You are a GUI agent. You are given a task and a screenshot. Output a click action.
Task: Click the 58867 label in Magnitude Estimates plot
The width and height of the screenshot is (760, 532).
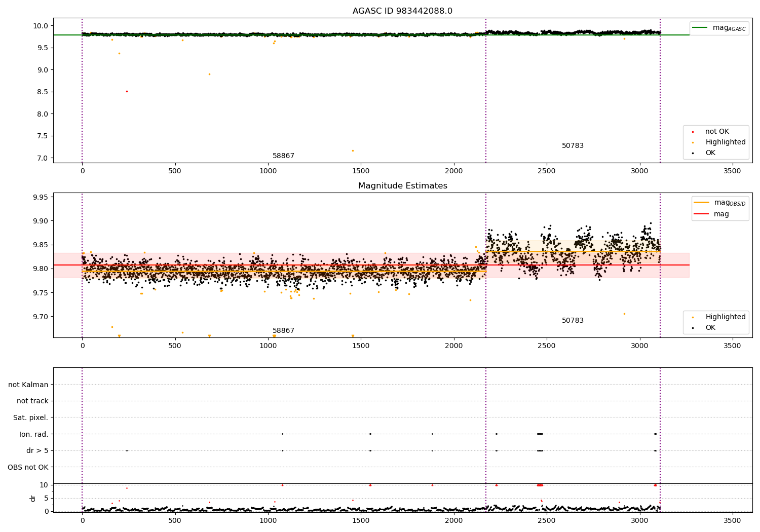(283, 331)
